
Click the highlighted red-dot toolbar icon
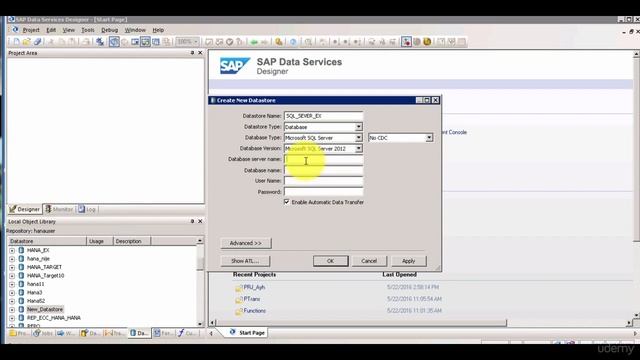tap(406, 42)
